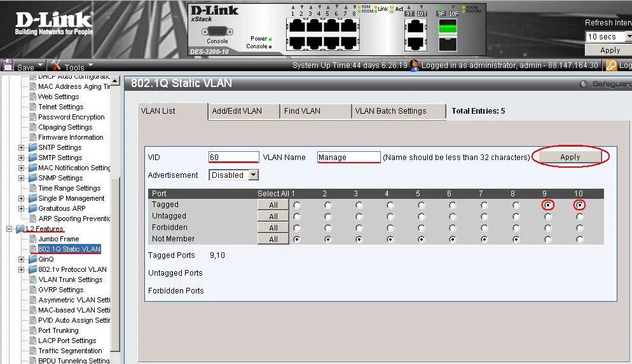
Task: Click the folder icon beside QinQ
Action: pos(33,259)
